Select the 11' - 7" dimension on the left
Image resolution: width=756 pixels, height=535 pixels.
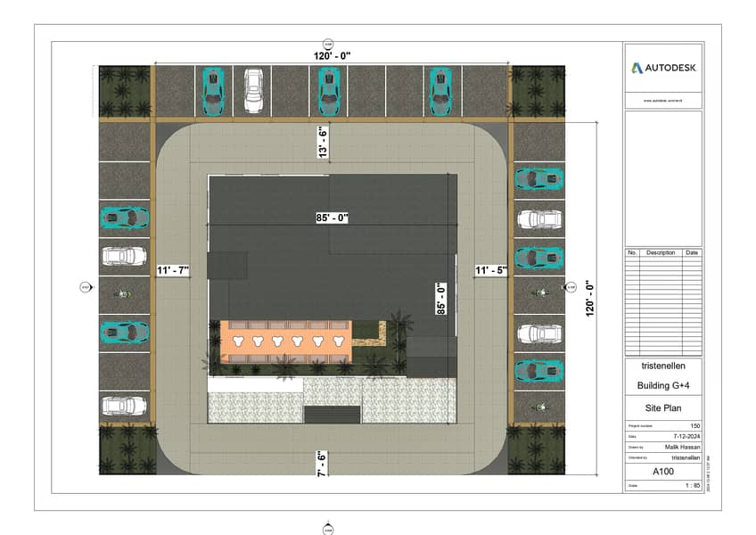tap(172, 270)
